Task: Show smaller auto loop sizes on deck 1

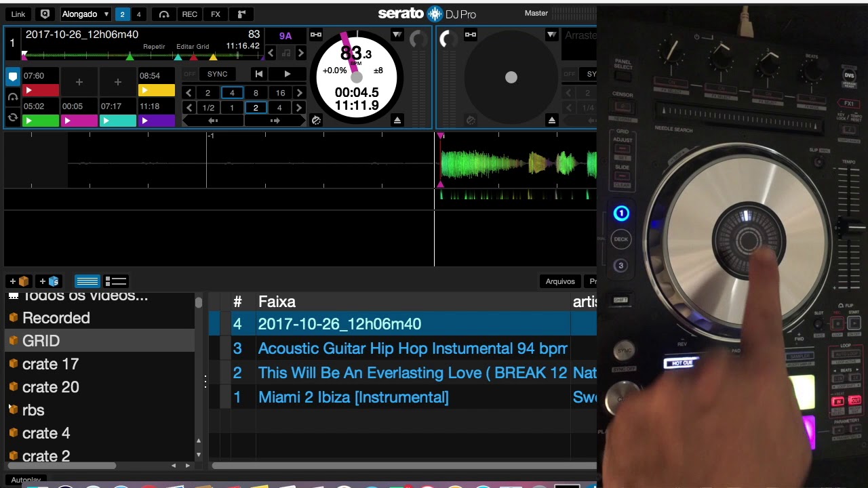Action: (189, 93)
